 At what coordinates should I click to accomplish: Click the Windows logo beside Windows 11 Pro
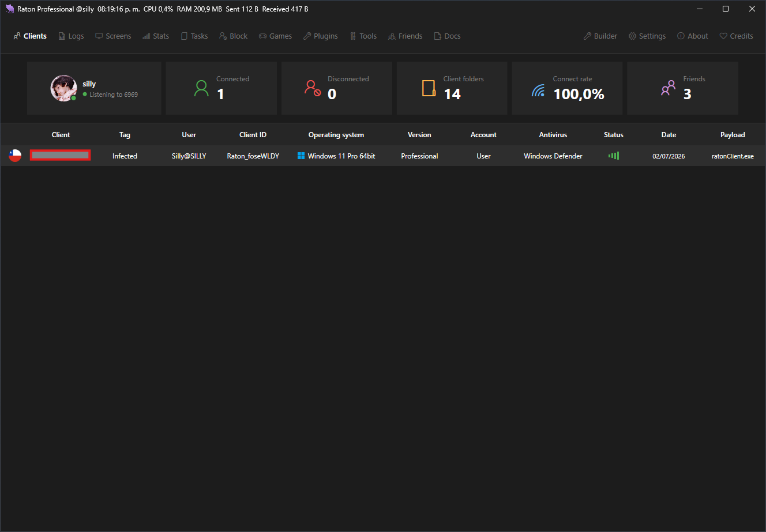pos(301,156)
